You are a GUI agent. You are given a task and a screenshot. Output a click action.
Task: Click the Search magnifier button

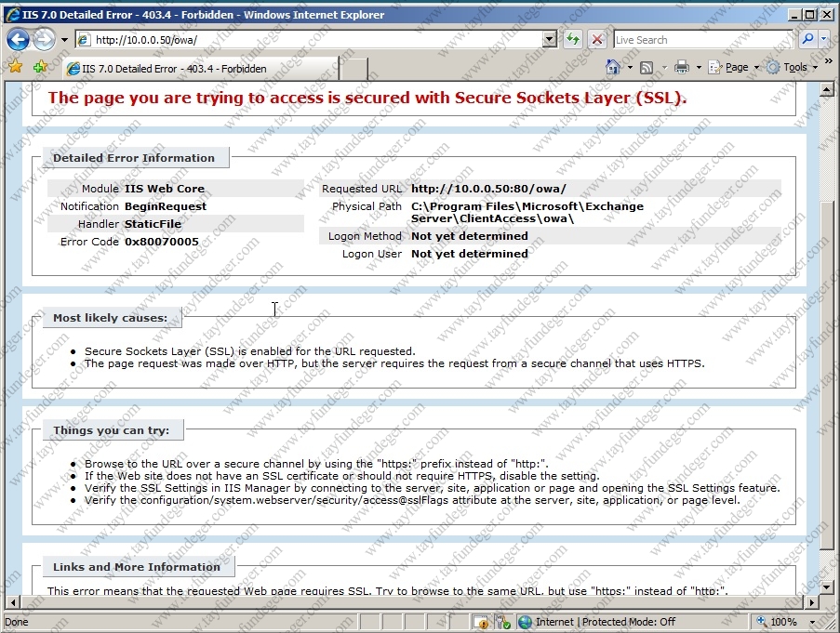807,39
